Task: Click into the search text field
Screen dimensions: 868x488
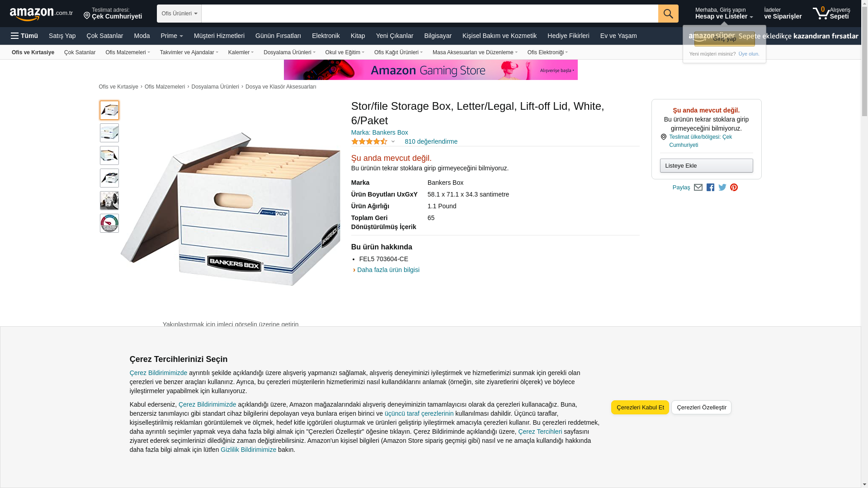Action: click(429, 14)
